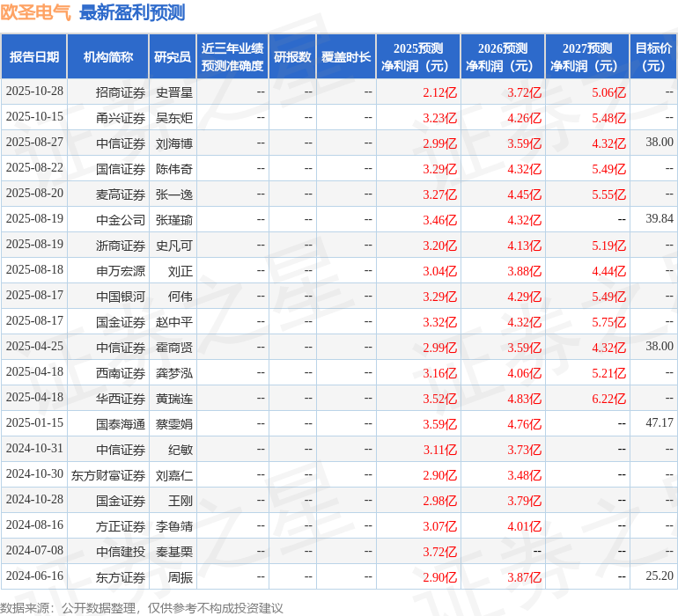Open the 招商证券 institution entry
Image resolution: width=678 pixels, height=616 pixels.
coord(121,92)
